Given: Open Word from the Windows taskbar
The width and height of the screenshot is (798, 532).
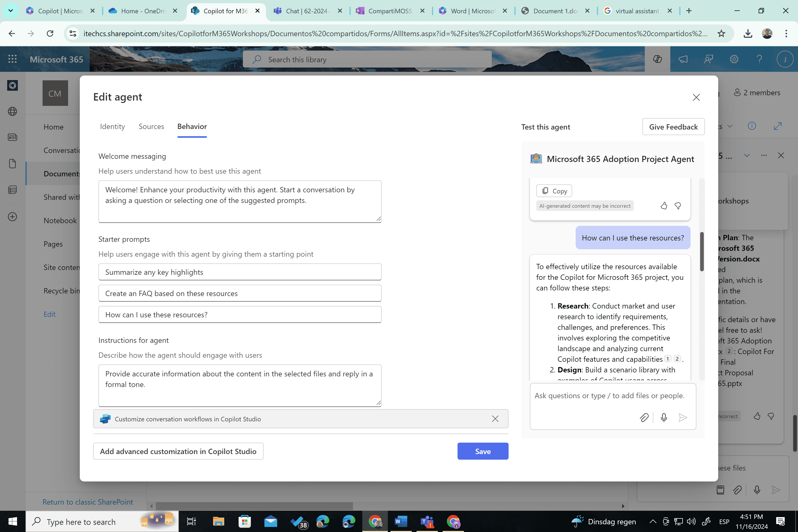Looking at the screenshot, I should click(x=401, y=521).
